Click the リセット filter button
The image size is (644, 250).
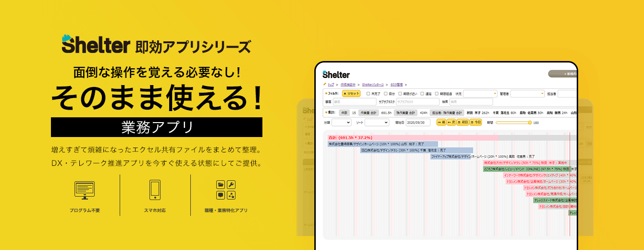(351, 93)
